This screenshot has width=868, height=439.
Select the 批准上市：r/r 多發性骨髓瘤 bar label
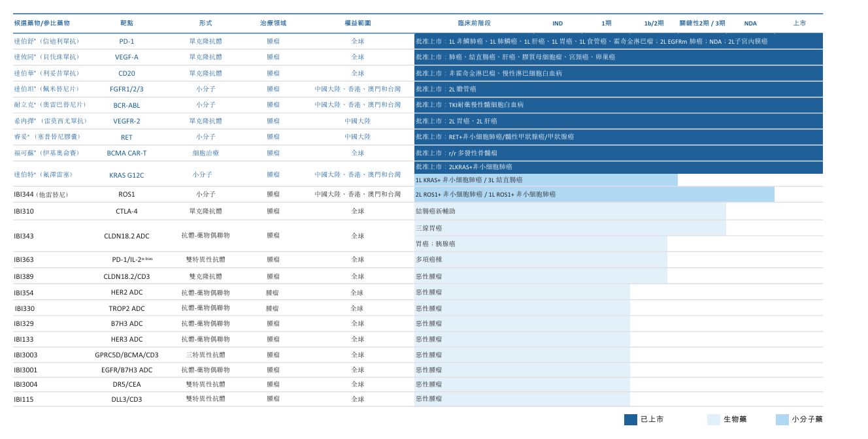[x=456, y=153]
